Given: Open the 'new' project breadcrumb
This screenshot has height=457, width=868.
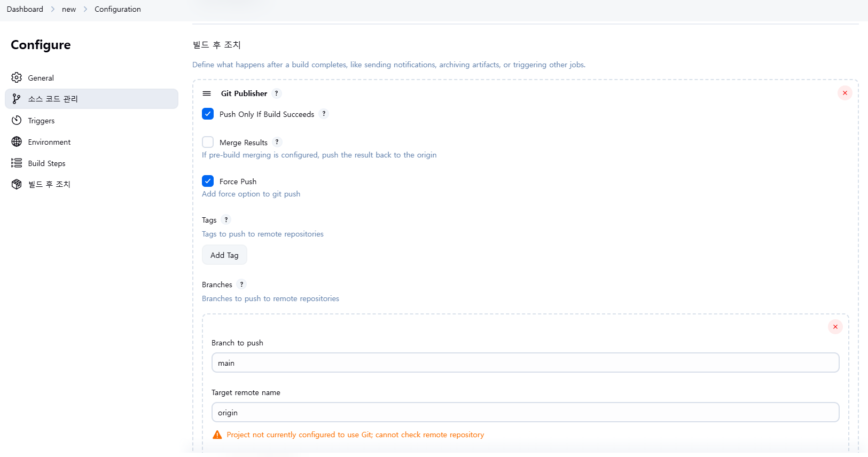Looking at the screenshot, I should [69, 9].
